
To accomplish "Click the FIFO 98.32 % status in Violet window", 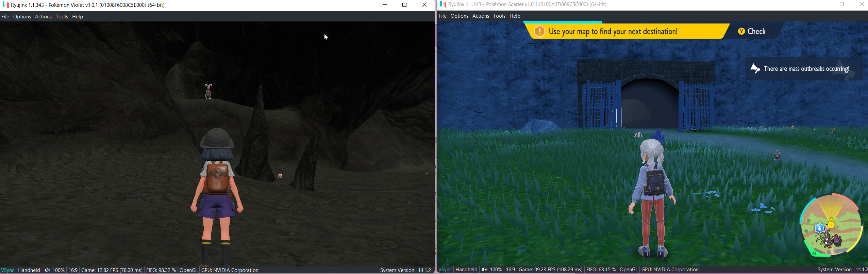I will [161, 270].
